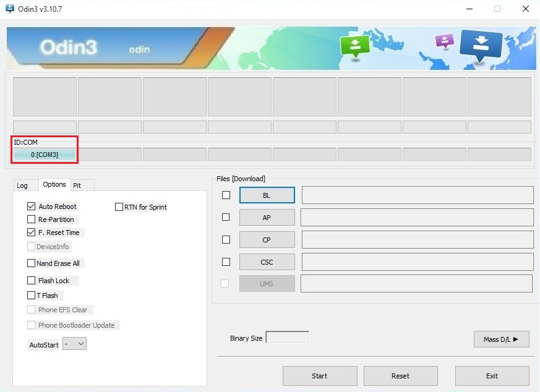Enable Nand Erase All checkbox
Image resolution: width=540 pixels, height=392 pixels.
tap(31, 263)
